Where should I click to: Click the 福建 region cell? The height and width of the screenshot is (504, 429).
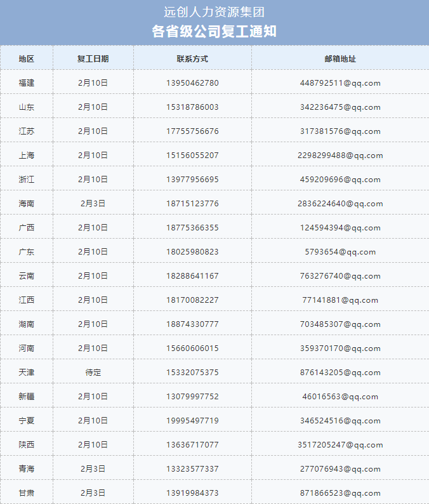(27, 83)
